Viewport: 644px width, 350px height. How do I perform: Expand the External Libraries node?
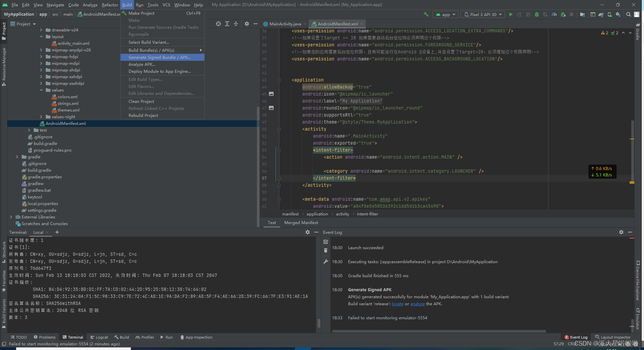coord(11,217)
